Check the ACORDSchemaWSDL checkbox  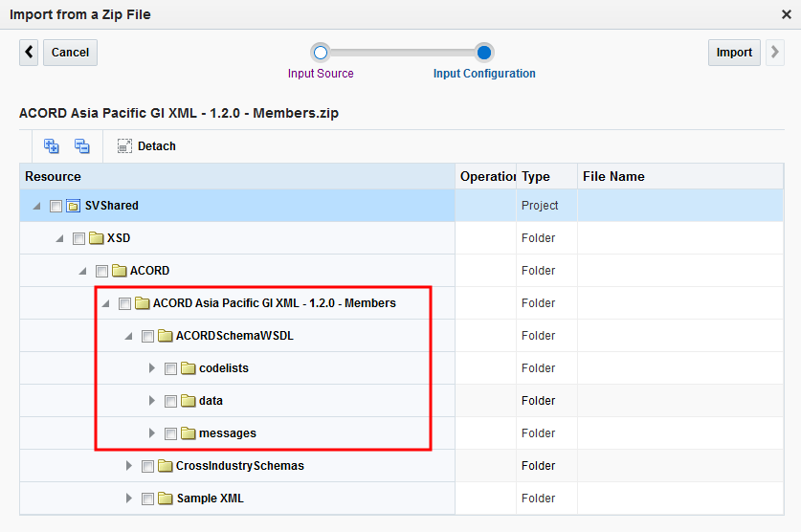pos(147,337)
